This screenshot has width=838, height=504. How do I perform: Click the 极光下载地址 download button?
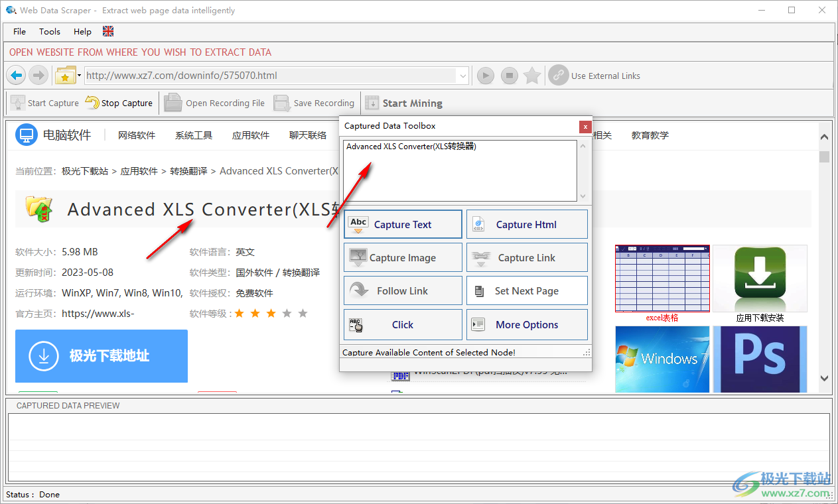tap(102, 356)
